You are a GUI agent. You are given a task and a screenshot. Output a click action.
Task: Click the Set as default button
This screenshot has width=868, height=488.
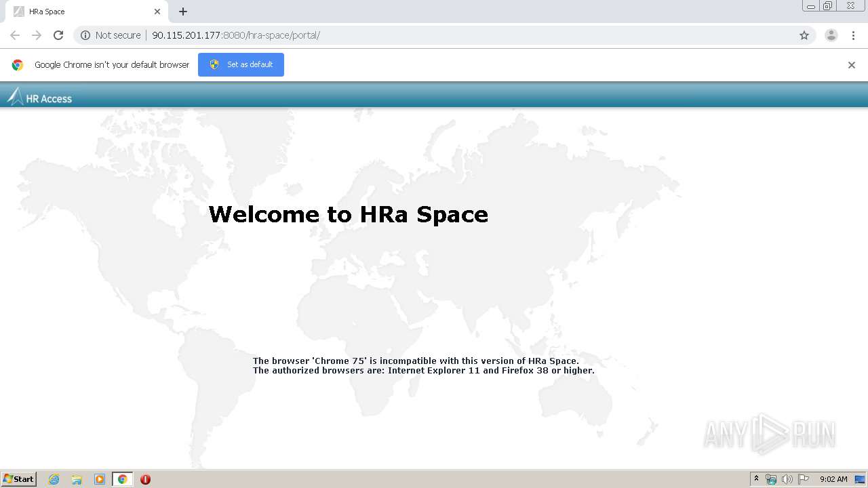point(241,64)
